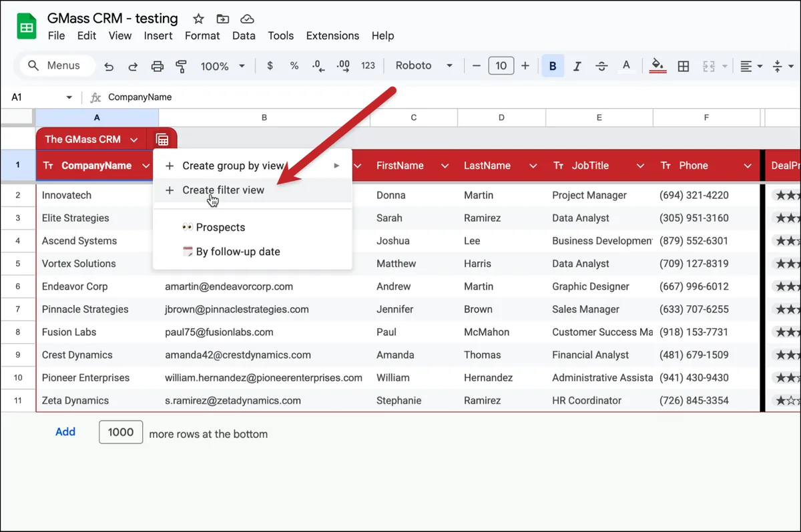Click the (726) 845-3354 phone cell
This screenshot has width=801, height=532.
pos(706,401)
